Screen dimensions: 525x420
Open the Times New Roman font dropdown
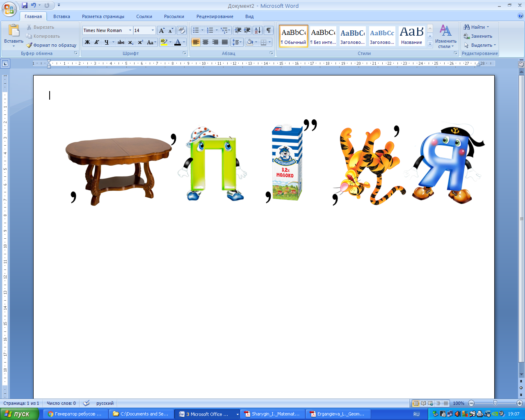(x=130, y=30)
